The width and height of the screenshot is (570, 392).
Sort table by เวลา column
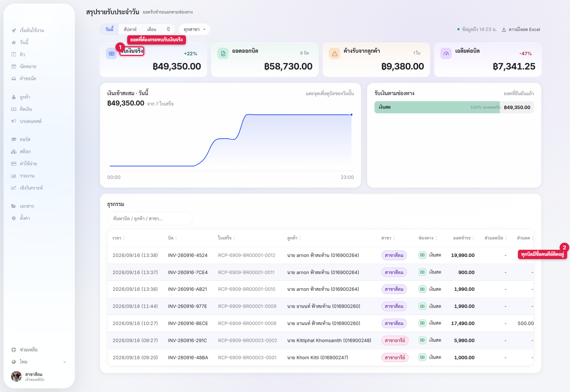119,238
